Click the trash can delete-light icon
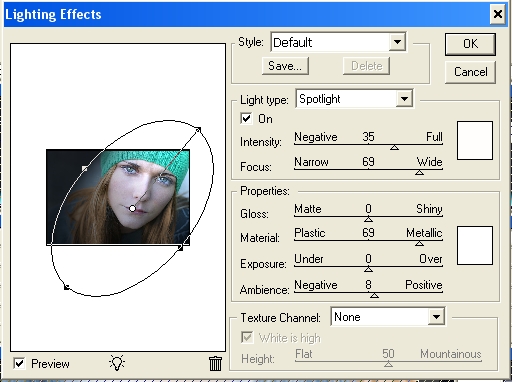The image size is (512, 382). click(215, 363)
